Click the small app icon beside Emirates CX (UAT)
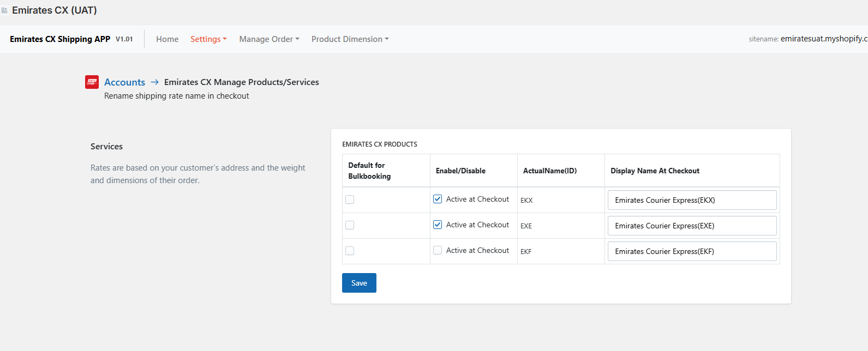Screen dimensions: 868x351 [x=4, y=10]
